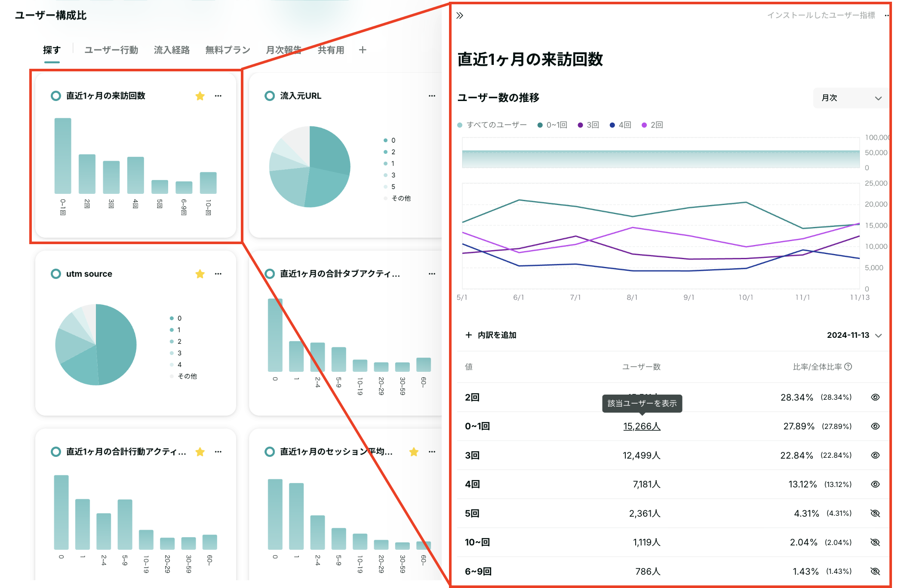Show the hidden 6~9回 series via eye icon

875,571
